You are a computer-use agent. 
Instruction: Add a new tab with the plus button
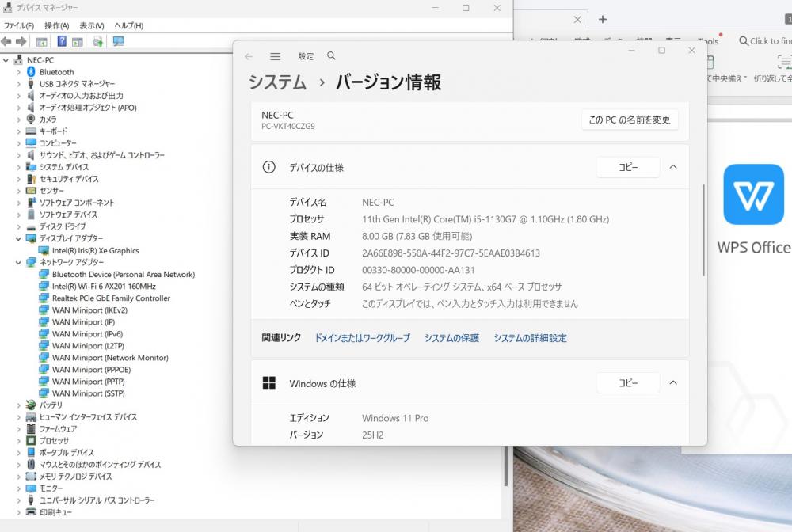(602, 19)
